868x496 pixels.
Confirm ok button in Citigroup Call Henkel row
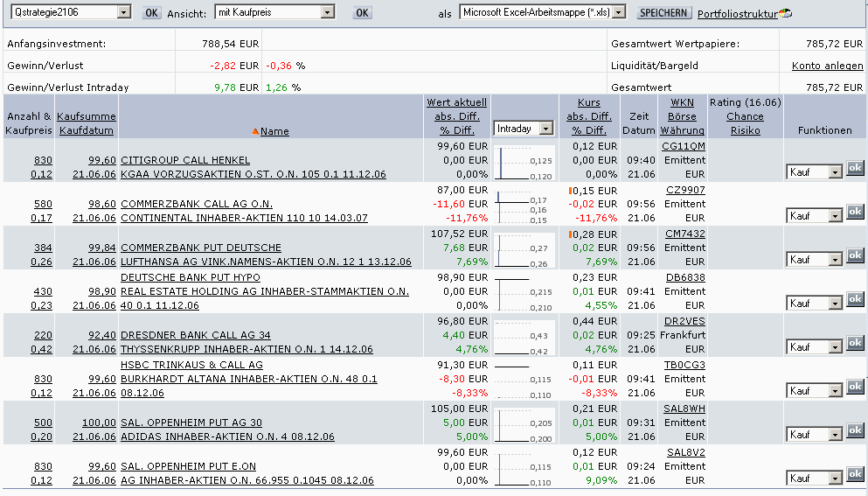point(855,168)
